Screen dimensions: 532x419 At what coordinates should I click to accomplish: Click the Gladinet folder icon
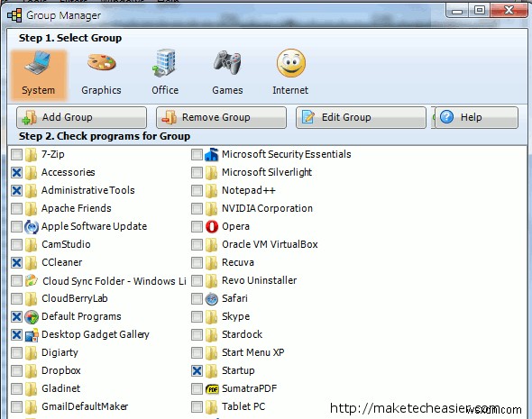[x=31, y=389]
